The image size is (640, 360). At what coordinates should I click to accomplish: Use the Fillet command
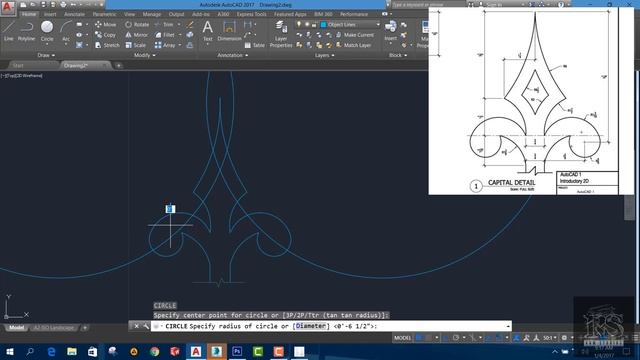click(x=165, y=35)
